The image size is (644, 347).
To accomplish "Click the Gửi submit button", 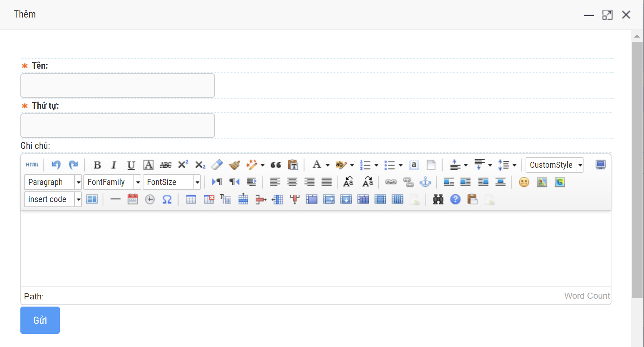I will click(x=40, y=320).
